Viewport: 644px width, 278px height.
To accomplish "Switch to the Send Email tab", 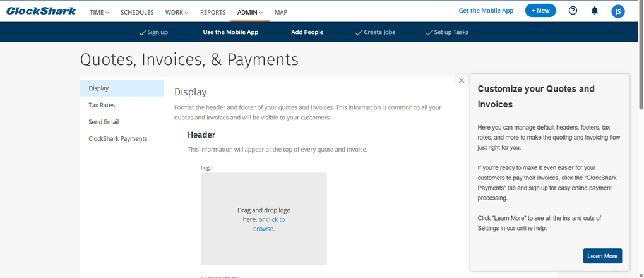I will [122, 122].
